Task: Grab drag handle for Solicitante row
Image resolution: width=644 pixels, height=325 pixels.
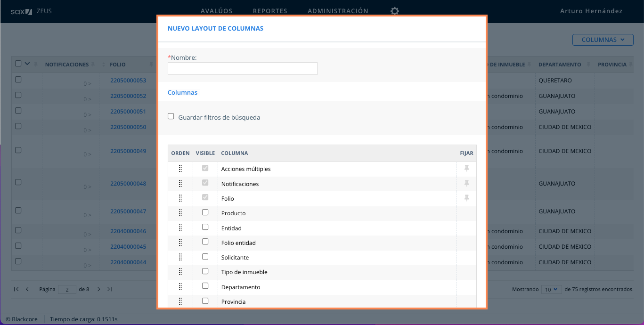Action: [180, 257]
